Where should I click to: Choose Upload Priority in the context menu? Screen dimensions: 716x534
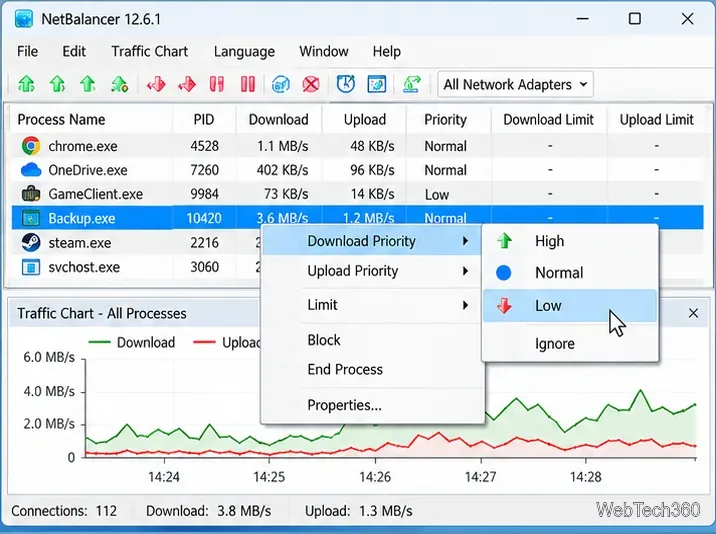372,271
